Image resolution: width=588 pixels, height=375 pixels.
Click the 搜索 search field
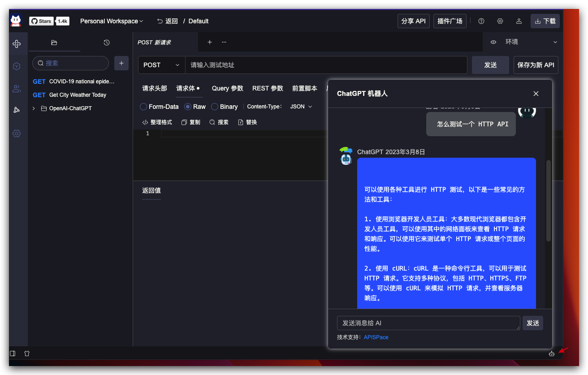pyautogui.click(x=71, y=63)
